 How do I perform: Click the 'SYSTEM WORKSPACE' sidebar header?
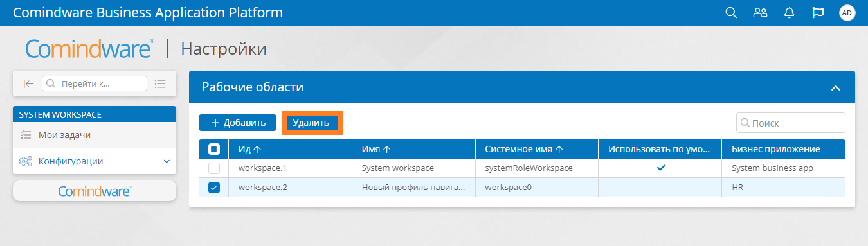point(95,114)
